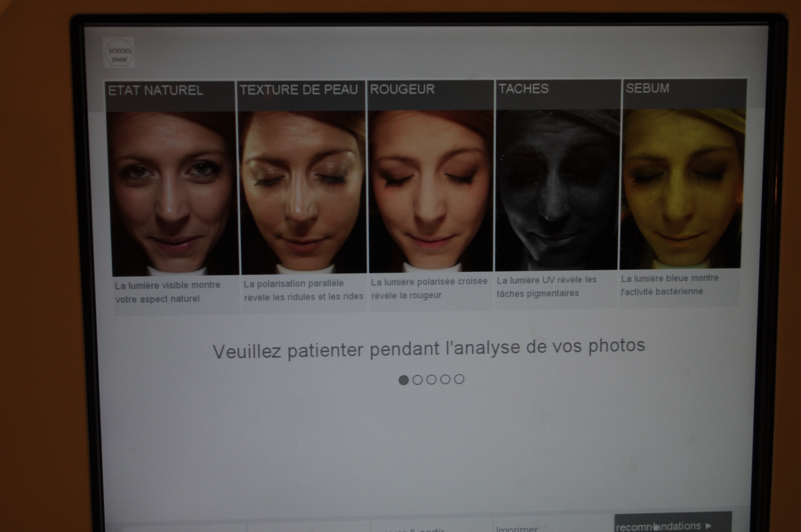Select the first filled progress dot
801x532 pixels.
click(x=403, y=380)
